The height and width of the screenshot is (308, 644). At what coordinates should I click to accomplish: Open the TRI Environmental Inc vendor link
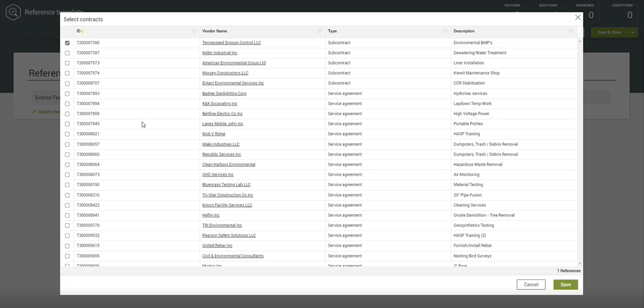click(x=222, y=226)
